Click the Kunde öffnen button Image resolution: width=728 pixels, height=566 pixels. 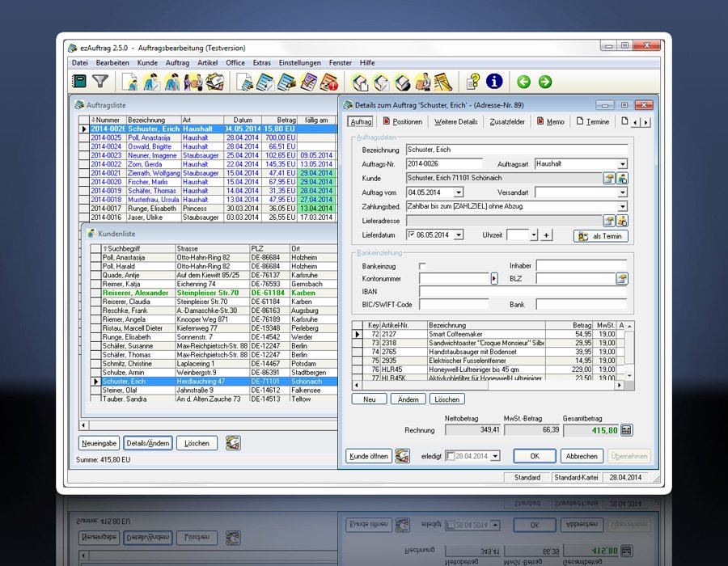point(369,456)
